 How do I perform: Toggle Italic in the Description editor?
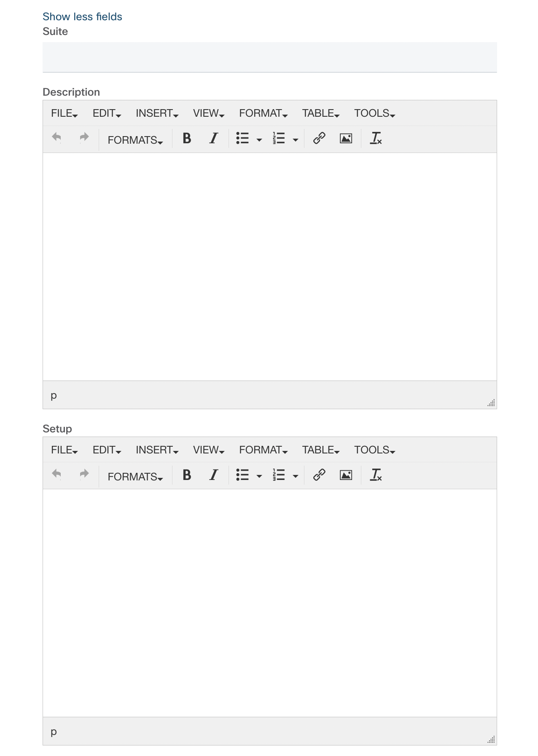click(x=214, y=138)
